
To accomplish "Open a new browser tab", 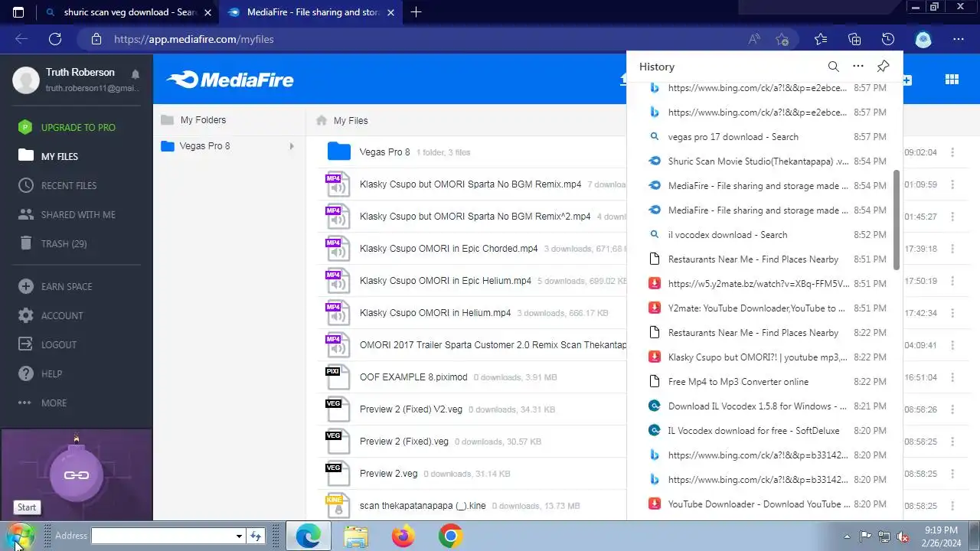I will [416, 12].
